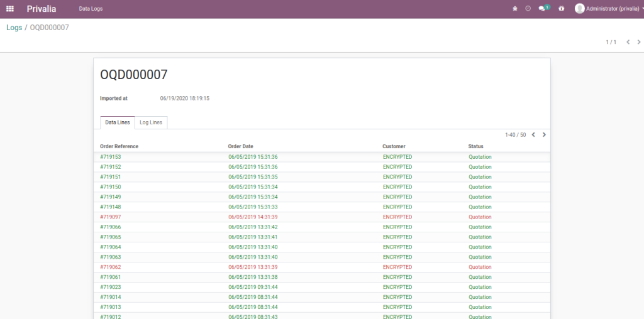The image size is (644, 319).
Task: Open the red order row #719062
Action: (x=322, y=268)
